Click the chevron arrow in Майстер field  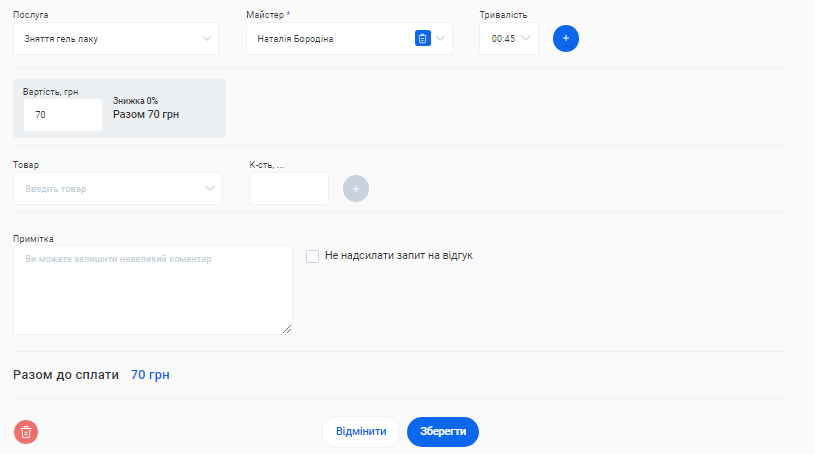click(x=441, y=39)
